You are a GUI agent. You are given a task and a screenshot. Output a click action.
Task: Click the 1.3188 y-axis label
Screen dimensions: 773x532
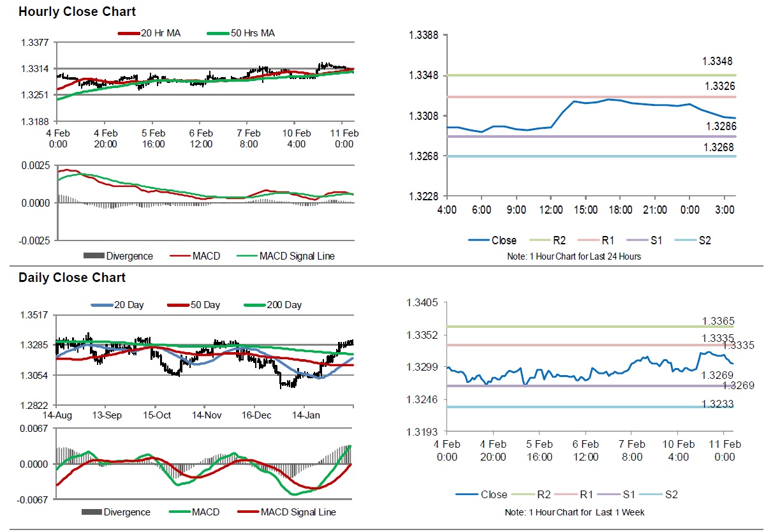[36, 122]
